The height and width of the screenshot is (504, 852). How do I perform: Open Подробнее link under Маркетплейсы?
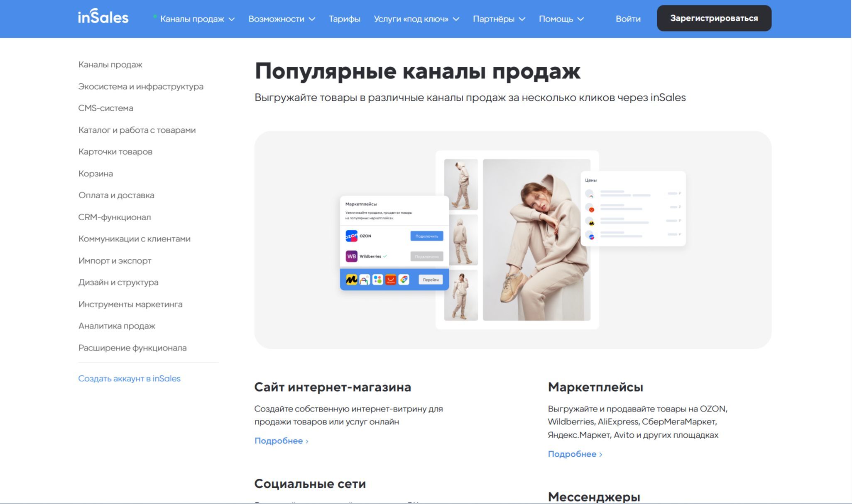(575, 454)
